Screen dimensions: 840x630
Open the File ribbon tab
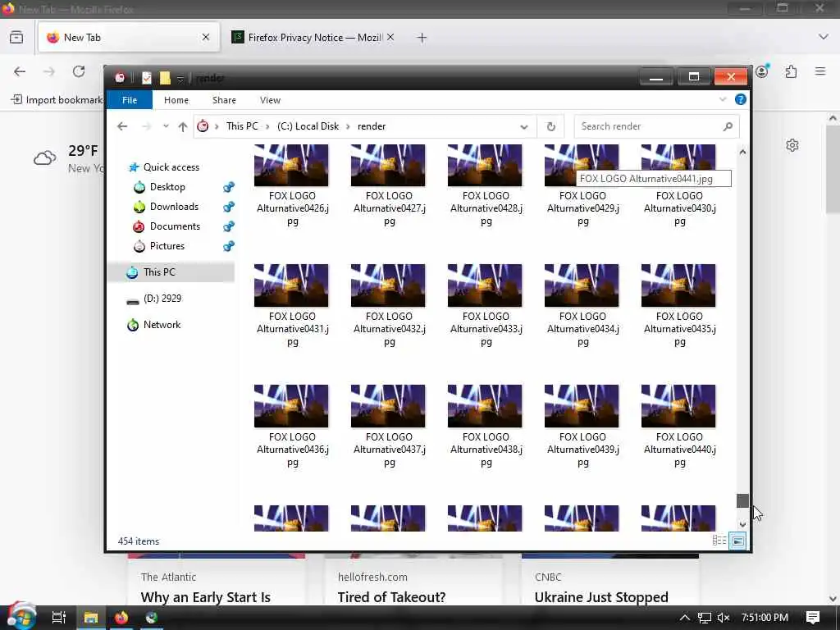pyautogui.click(x=130, y=100)
